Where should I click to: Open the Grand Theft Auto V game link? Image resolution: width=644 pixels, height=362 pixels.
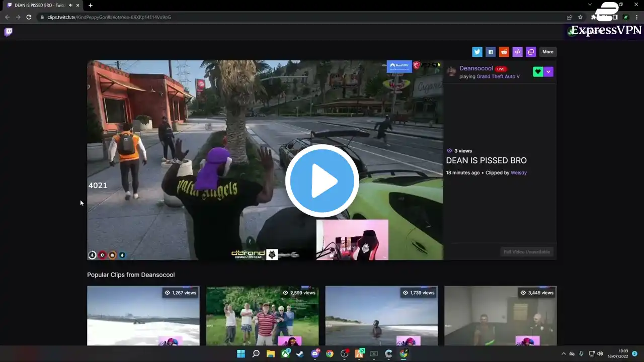[x=498, y=76]
